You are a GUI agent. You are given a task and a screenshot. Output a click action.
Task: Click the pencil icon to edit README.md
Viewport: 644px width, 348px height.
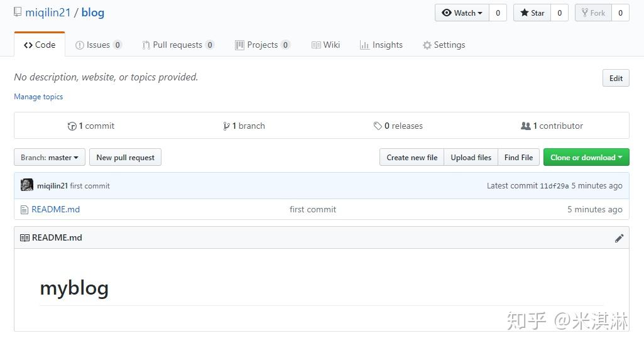pyautogui.click(x=619, y=238)
